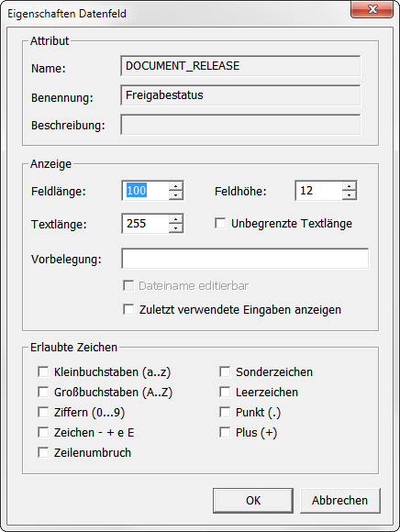Viewport: 400px width, 532px height.
Task: Check Zuletzt verwendete Eingaben anzeigen
Action: pos(128,309)
